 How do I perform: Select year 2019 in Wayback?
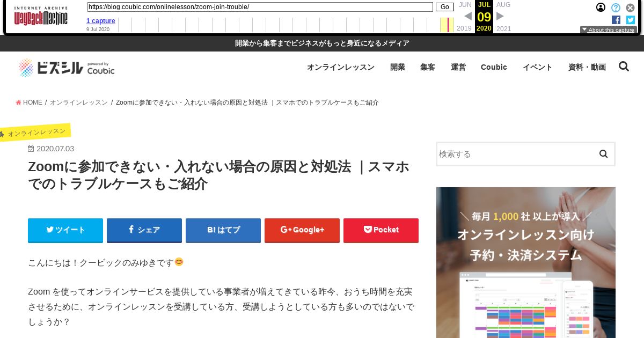coord(464,28)
